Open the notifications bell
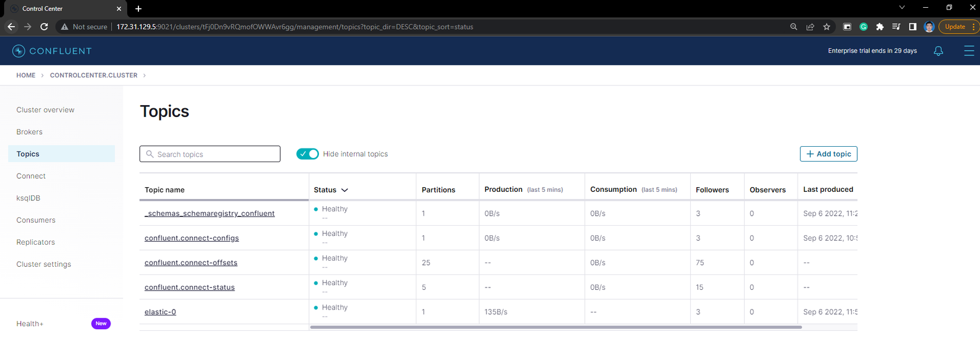The image size is (980, 338). tap(938, 51)
